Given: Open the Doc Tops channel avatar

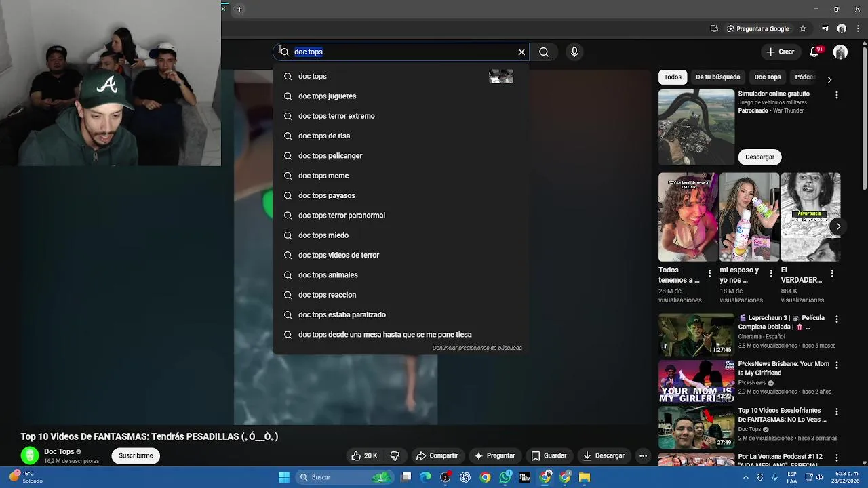Looking at the screenshot, I should (x=29, y=455).
